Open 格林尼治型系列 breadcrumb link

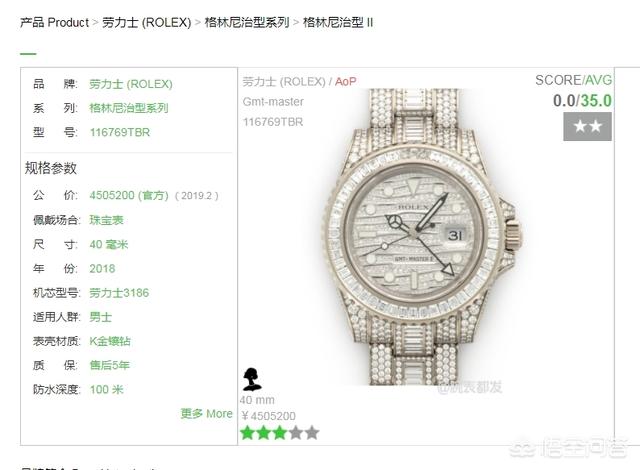pos(247,22)
